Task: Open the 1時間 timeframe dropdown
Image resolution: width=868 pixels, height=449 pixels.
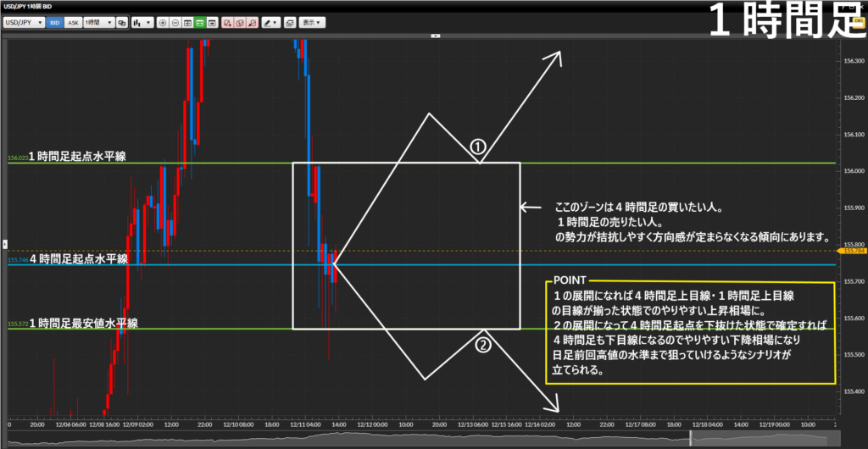Action: [97, 23]
